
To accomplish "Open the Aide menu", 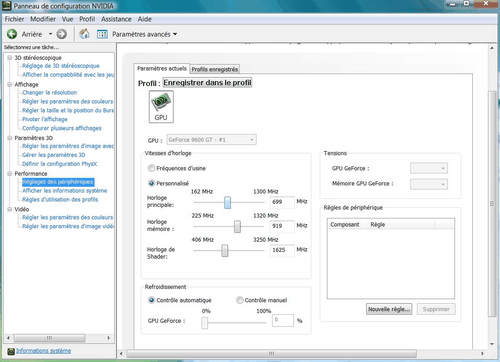I will (x=144, y=19).
